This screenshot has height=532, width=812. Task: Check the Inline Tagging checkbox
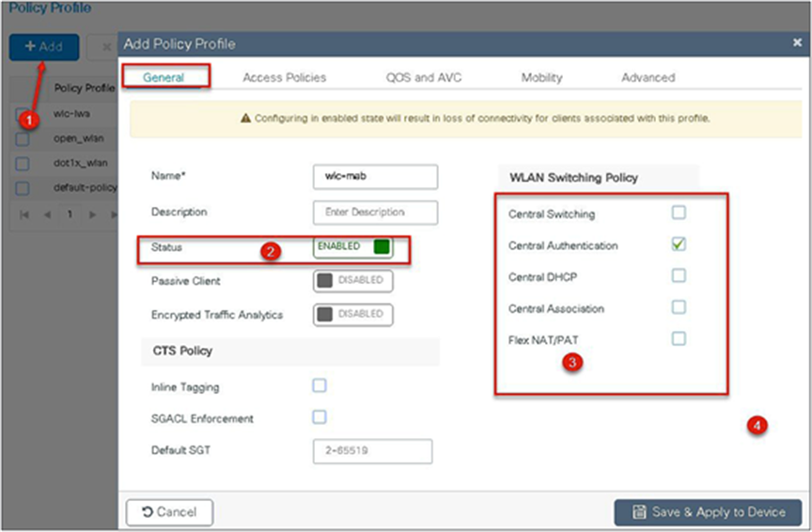[320, 385]
